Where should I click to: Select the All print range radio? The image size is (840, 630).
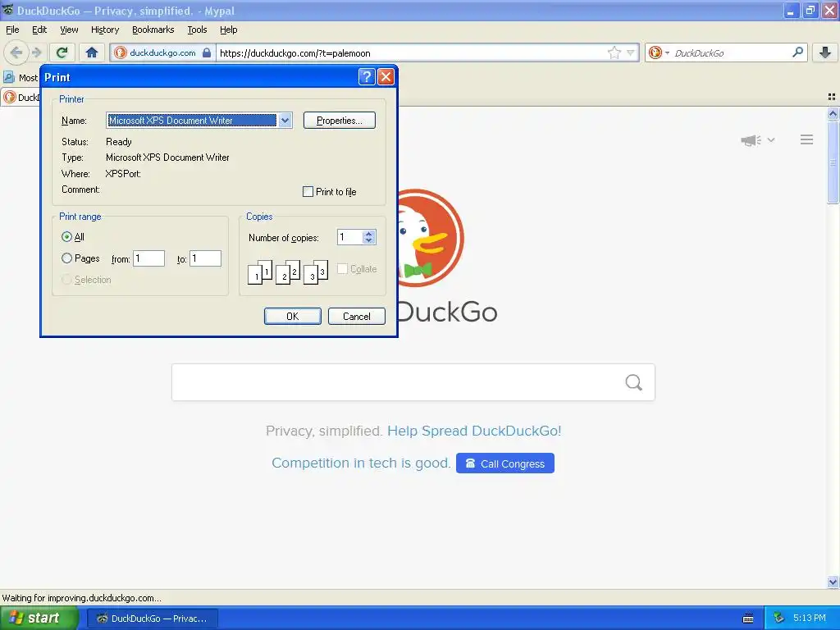[67, 237]
